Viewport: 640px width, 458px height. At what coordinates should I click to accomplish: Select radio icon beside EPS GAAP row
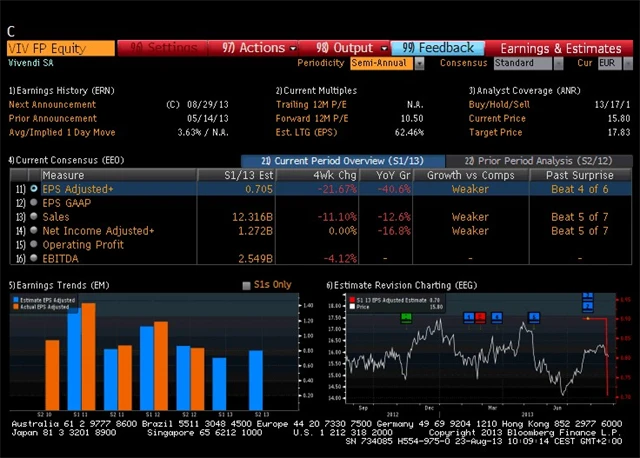point(34,202)
